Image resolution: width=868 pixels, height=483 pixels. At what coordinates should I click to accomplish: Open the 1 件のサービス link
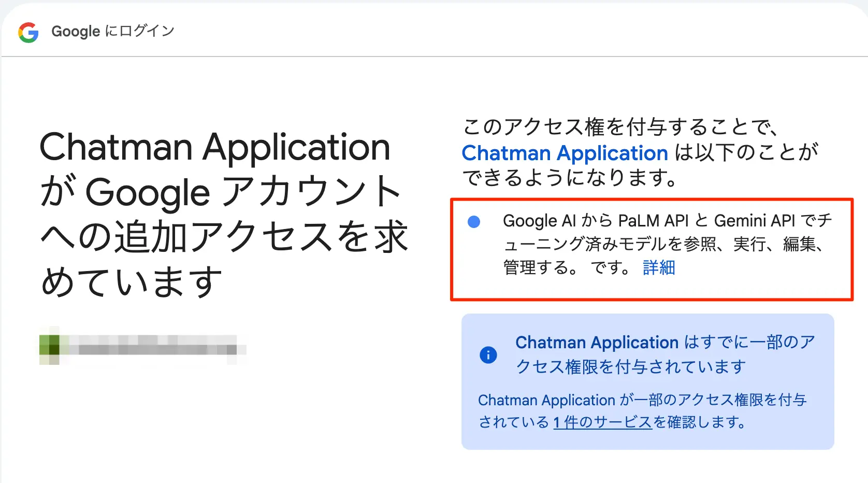coord(602,422)
